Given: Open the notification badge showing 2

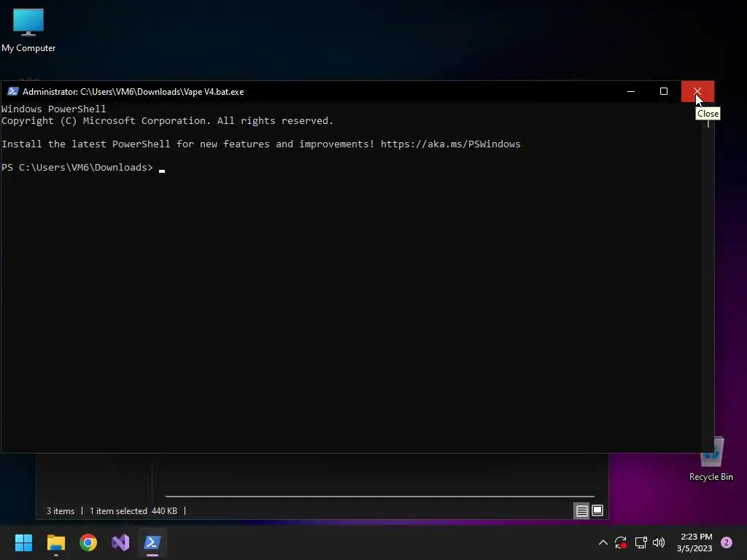Looking at the screenshot, I should pyautogui.click(x=727, y=542).
